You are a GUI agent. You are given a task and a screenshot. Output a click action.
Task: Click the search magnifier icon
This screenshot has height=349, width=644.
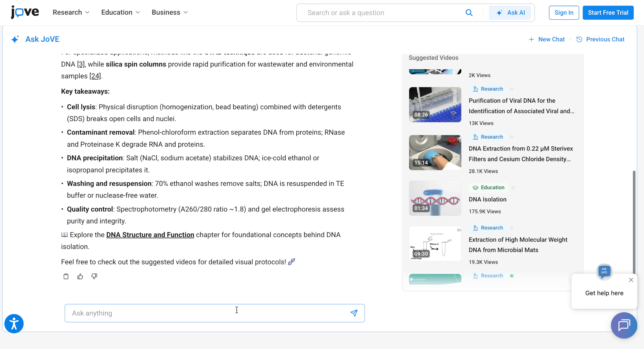(469, 13)
